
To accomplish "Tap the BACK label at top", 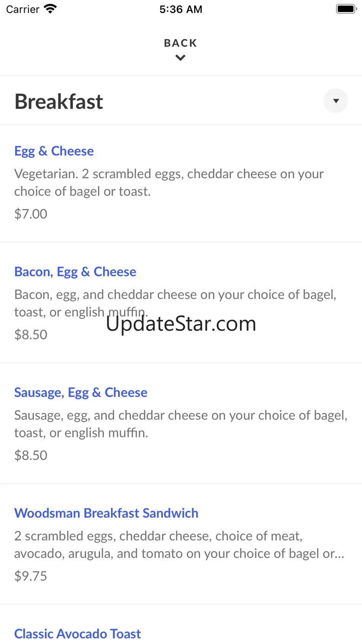I will click(181, 43).
